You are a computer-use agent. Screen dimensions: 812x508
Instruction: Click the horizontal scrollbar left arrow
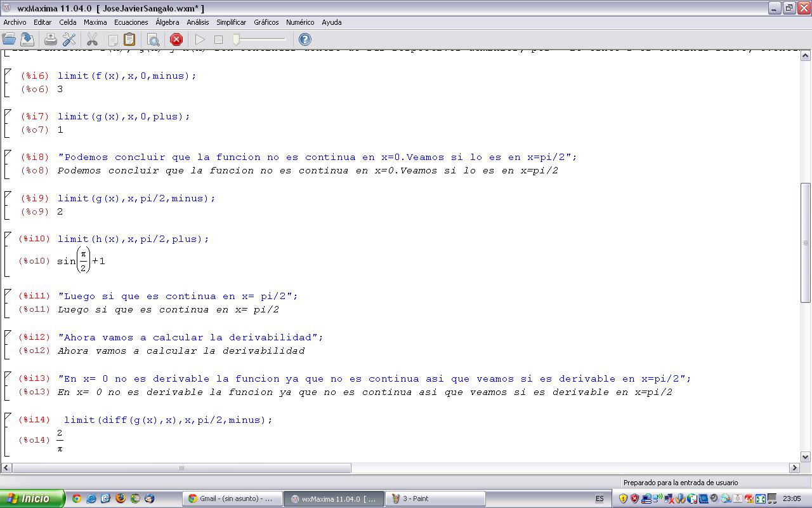coord(6,468)
